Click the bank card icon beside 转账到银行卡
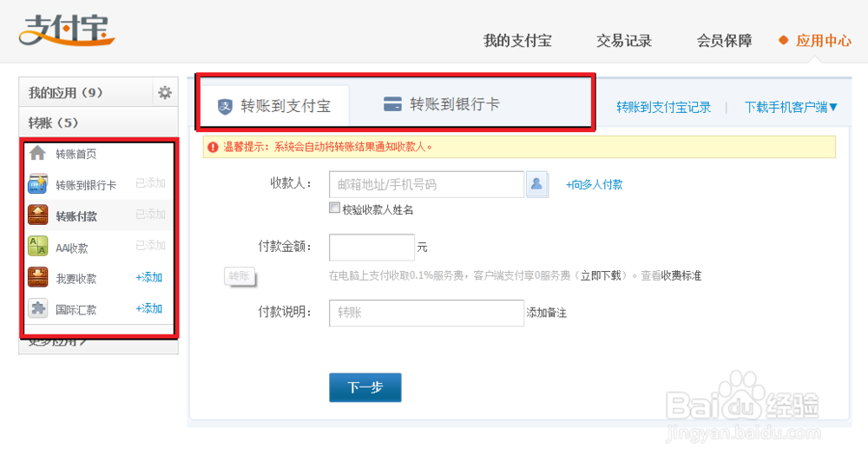 [x=37, y=184]
